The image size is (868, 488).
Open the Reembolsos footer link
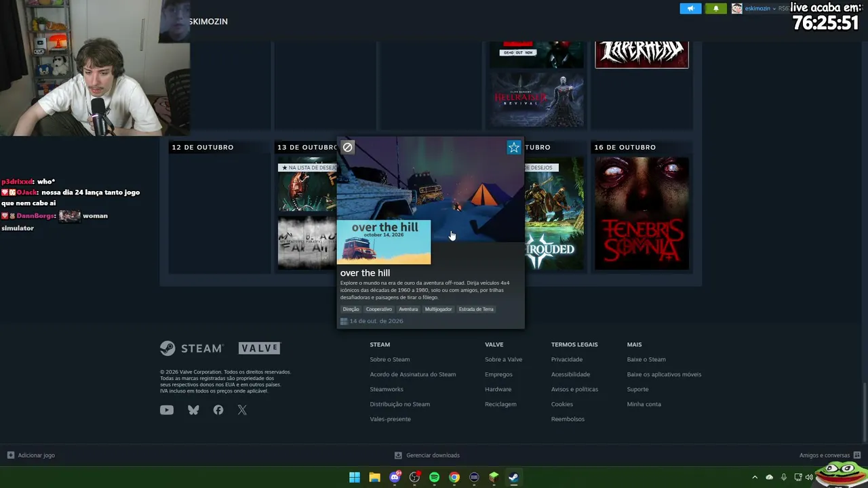pos(568,419)
